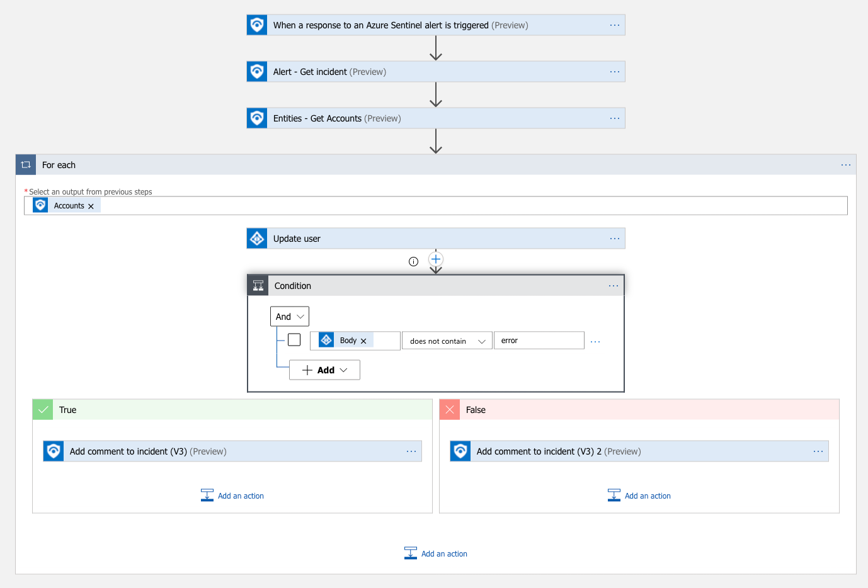Click the Azure AD icon on Update user
Image resolution: width=868 pixels, height=588 pixels.
click(x=257, y=239)
